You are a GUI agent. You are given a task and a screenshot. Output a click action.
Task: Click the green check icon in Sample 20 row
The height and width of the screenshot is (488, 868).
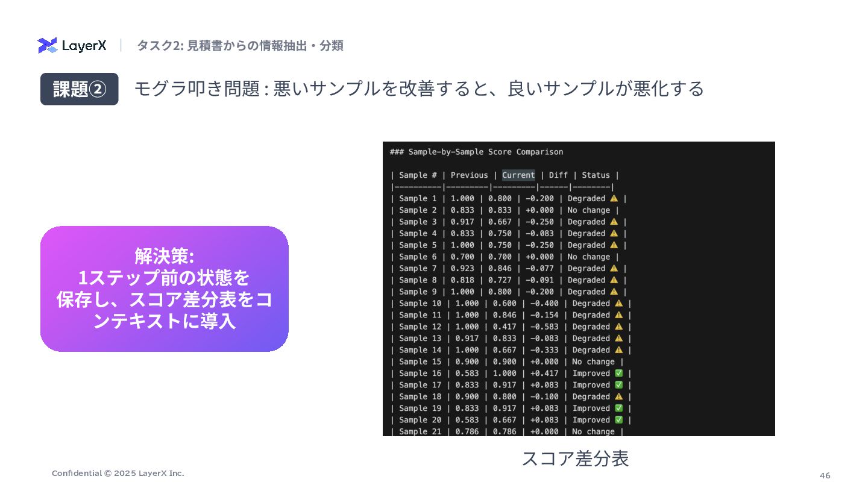[x=618, y=420]
